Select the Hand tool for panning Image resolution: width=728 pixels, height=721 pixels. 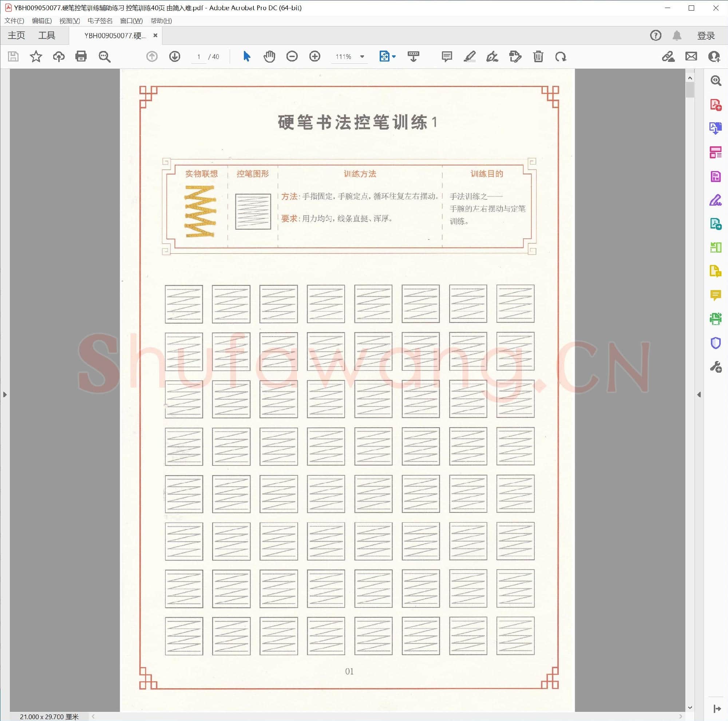269,56
